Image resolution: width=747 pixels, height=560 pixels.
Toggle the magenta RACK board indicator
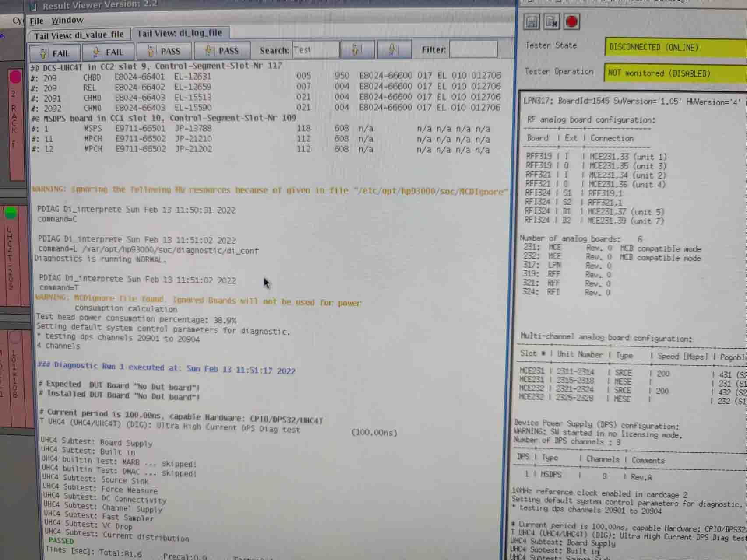(15, 77)
